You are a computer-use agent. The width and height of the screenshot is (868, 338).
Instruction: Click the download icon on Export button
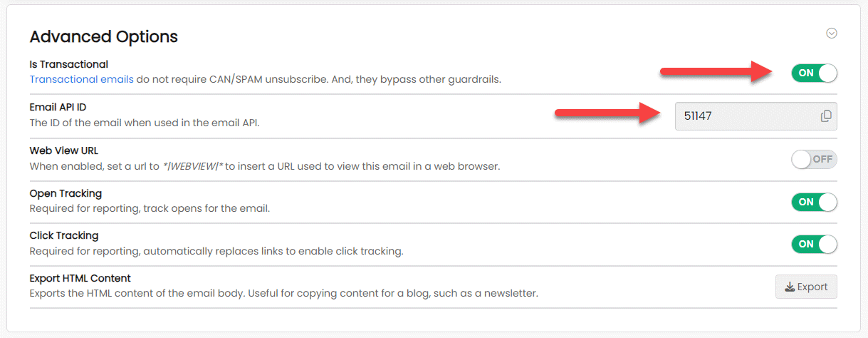click(789, 287)
